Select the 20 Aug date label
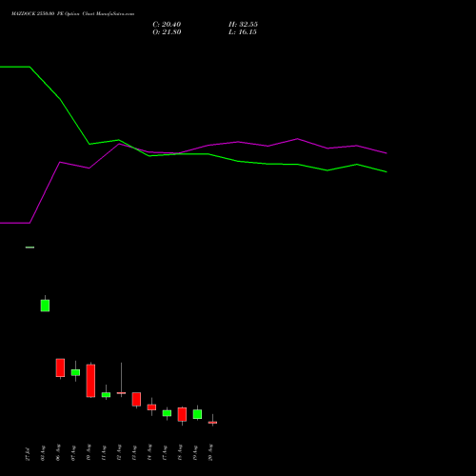The height and width of the screenshot is (476, 476). [x=210, y=452]
